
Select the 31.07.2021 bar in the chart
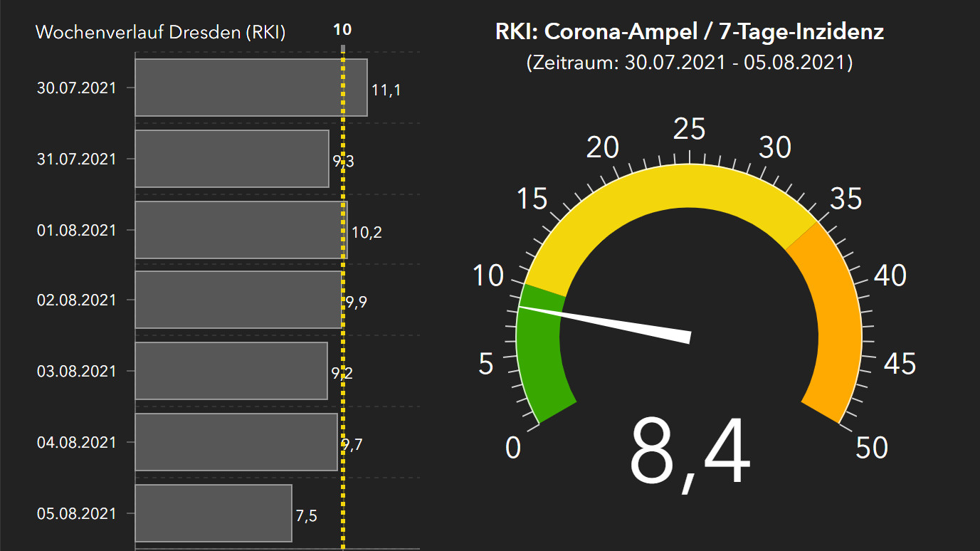231,159
